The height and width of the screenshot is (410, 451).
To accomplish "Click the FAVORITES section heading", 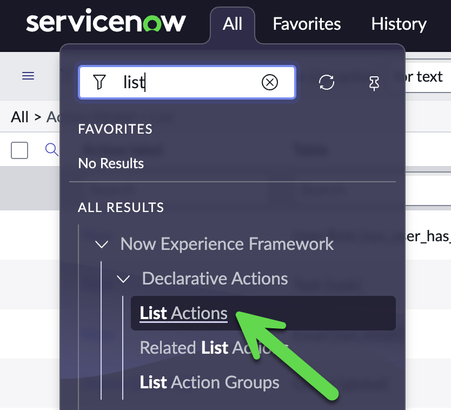I will (115, 129).
